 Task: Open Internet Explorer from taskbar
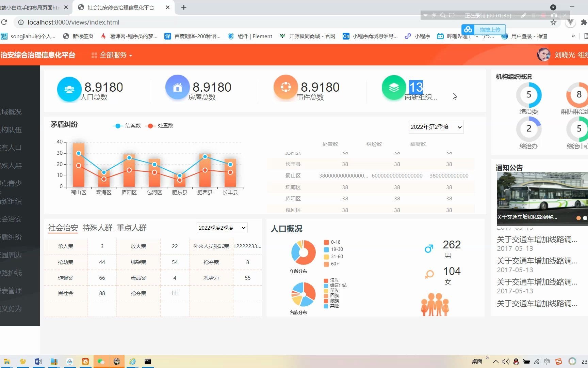pyautogui.click(x=132, y=362)
